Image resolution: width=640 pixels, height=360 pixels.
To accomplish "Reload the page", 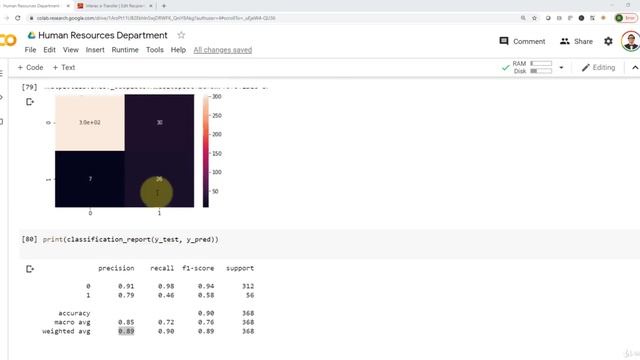I will (x=18, y=18).
